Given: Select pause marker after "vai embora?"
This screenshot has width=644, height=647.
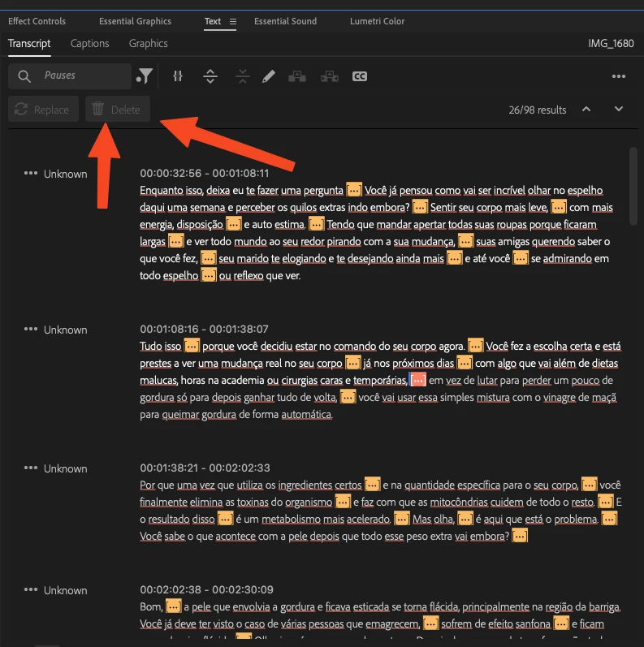Looking at the screenshot, I should coord(520,536).
